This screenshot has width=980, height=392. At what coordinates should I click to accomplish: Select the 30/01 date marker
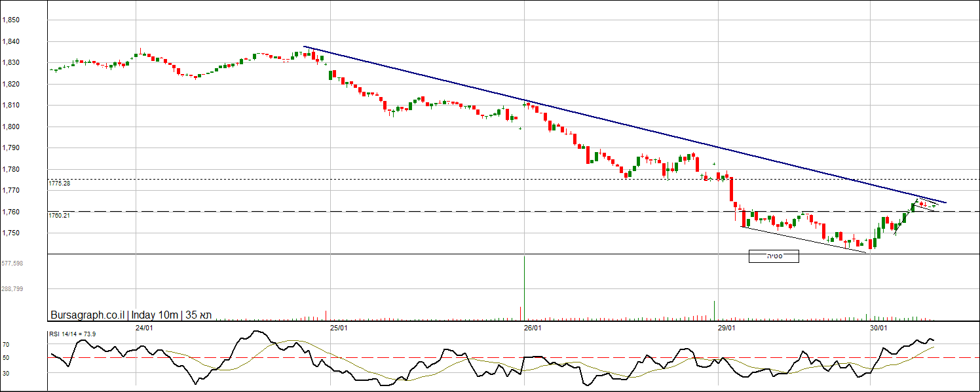[878, 328]
